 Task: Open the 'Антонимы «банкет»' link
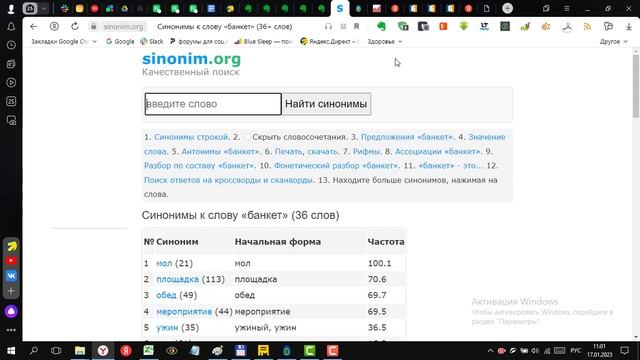pyautogui.click(x=220, y=151)
